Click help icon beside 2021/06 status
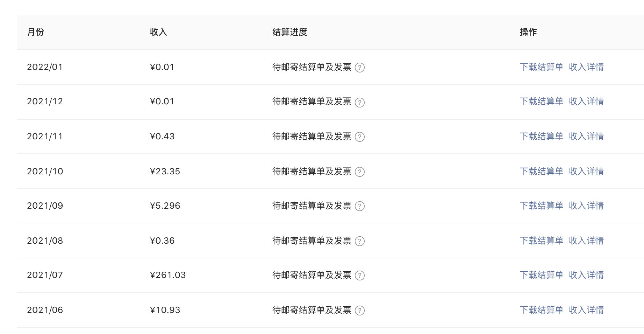This screenshot has height=334, width=644. [x=359, y=311]
